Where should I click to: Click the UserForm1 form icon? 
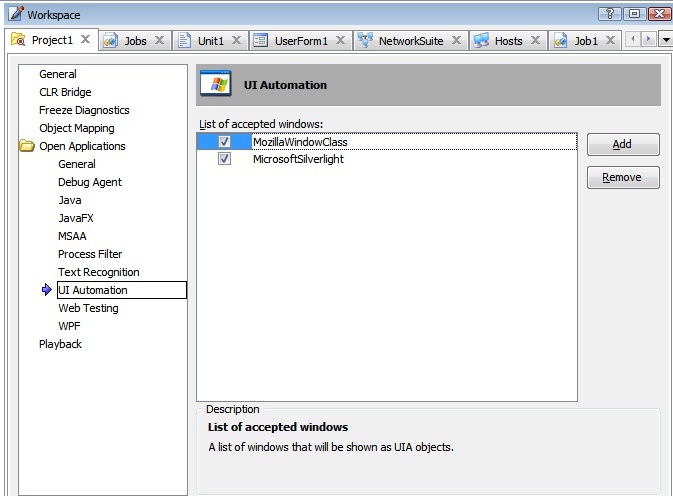[x=261, y=41]
